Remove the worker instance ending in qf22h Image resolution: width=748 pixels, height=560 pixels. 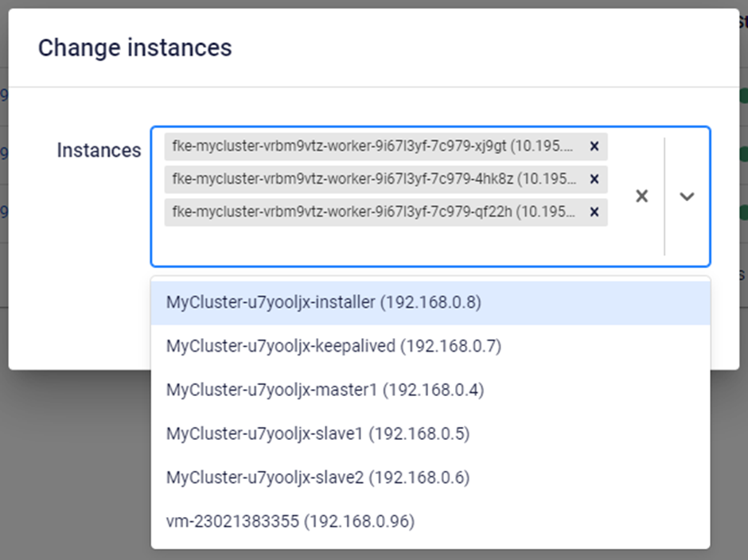click(594, 212)
